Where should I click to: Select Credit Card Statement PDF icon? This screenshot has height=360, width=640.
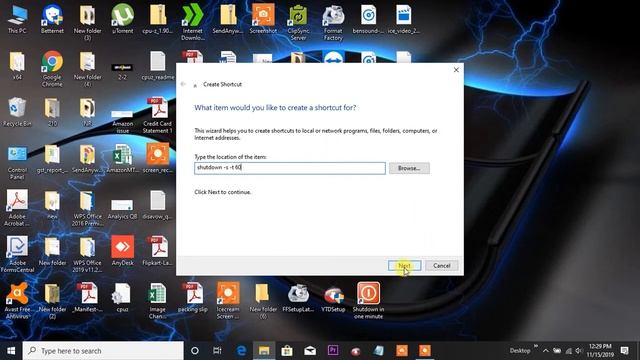[x=158, y=116]
